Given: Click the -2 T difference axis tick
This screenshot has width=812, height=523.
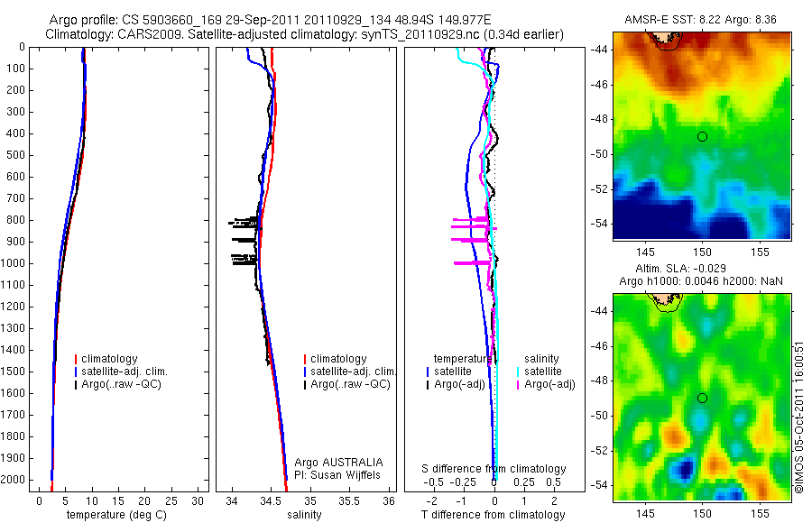Looking at the screenshot, I should click(432, 500).
